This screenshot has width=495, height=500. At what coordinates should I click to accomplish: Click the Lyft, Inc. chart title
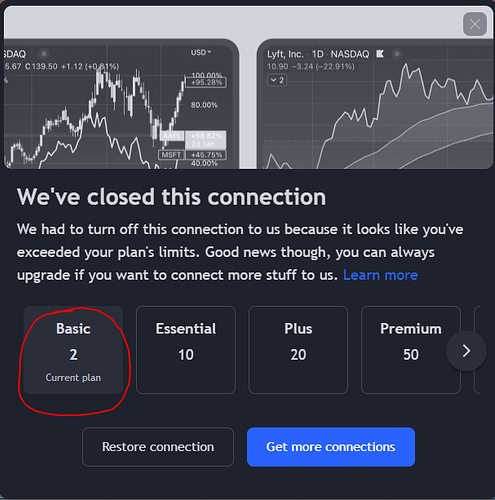point(285,54)
